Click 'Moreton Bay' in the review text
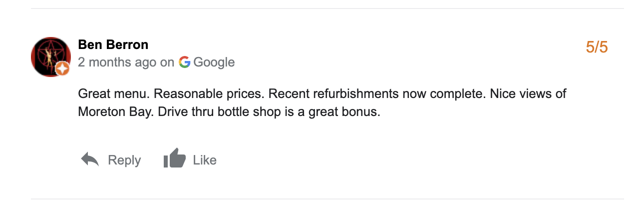 coord(115,112)
